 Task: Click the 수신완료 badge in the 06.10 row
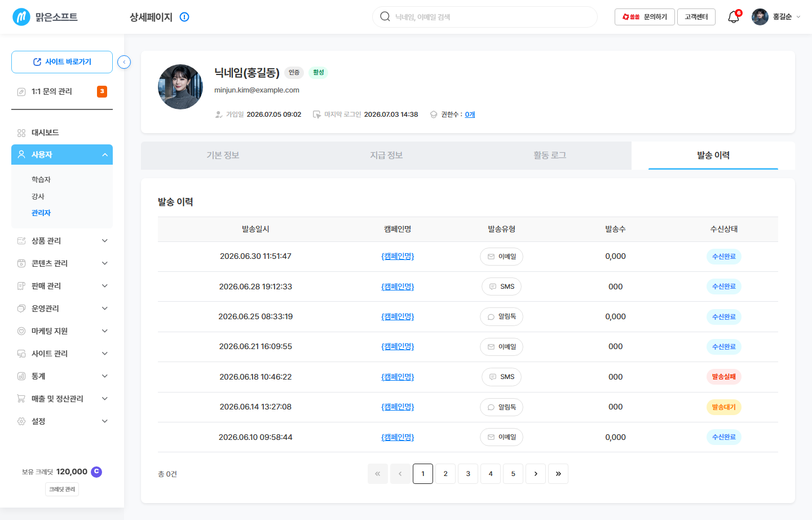click(x=723, y=437)
